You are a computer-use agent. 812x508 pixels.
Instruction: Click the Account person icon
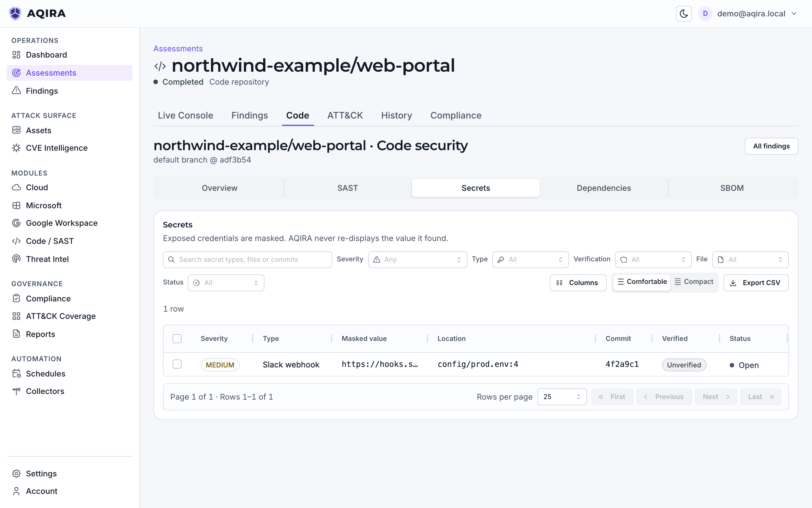16,491
